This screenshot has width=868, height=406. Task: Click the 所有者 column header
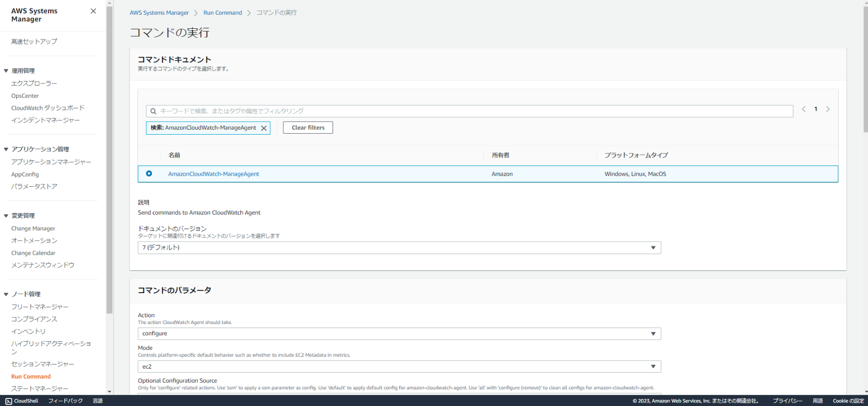point(501,155)
